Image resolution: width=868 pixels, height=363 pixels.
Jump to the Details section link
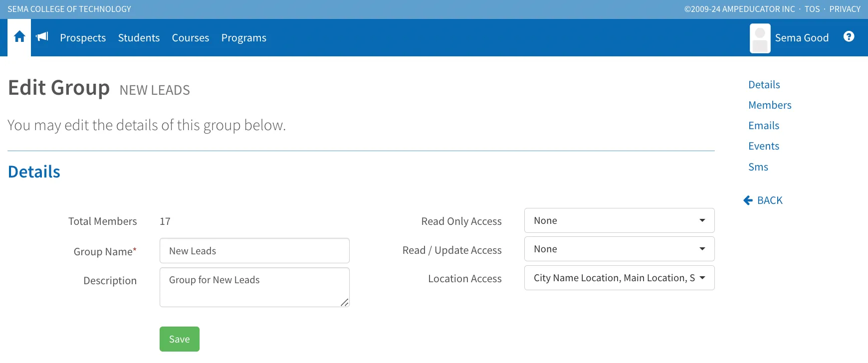pyautogui.click(x=764, y=85)
